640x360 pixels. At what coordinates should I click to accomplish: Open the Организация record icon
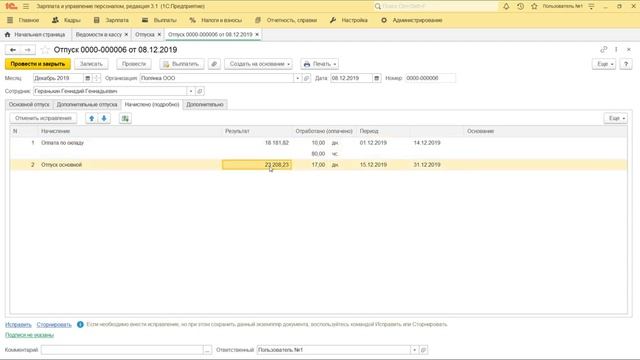click(x=307, y=78)
